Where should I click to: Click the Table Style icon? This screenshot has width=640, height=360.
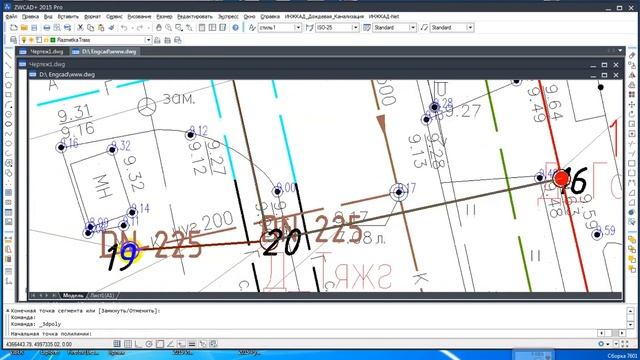(x=367, y=27)
